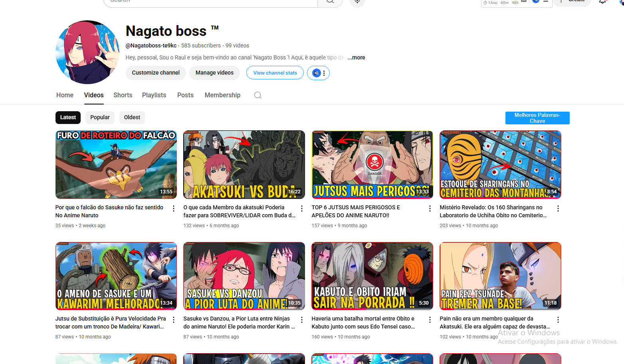Click the Nagato boss channel name heading
This screenshot has width=624, height=364.
click(172, 31)
